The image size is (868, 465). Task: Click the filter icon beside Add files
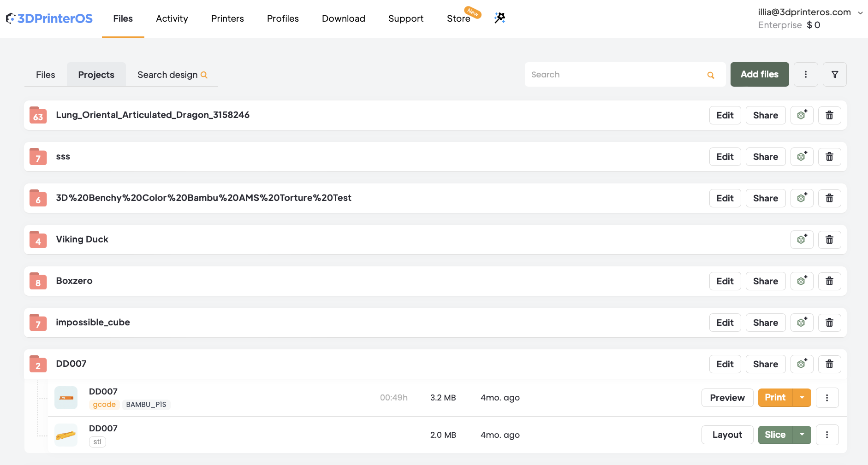[835, 74]
